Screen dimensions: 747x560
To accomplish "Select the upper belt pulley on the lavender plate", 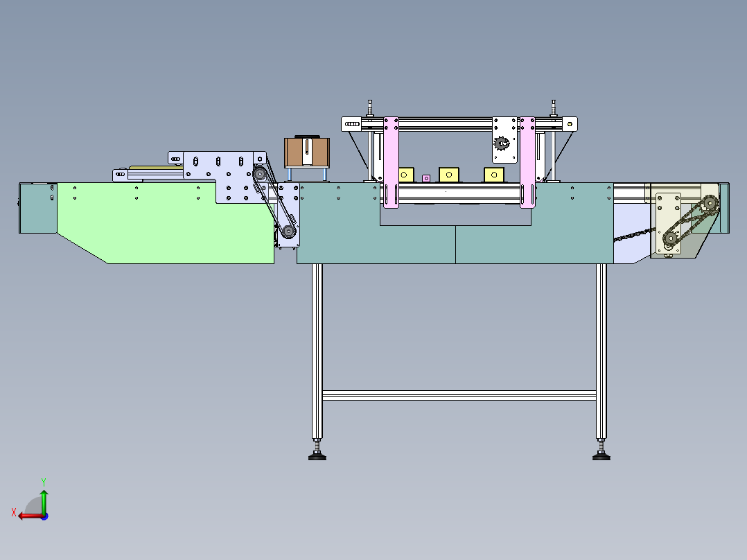I will point(260,174).
